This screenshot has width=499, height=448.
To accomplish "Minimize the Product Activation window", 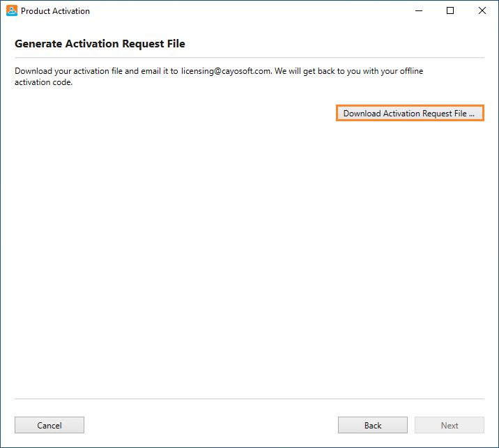I will coord(419,11).
